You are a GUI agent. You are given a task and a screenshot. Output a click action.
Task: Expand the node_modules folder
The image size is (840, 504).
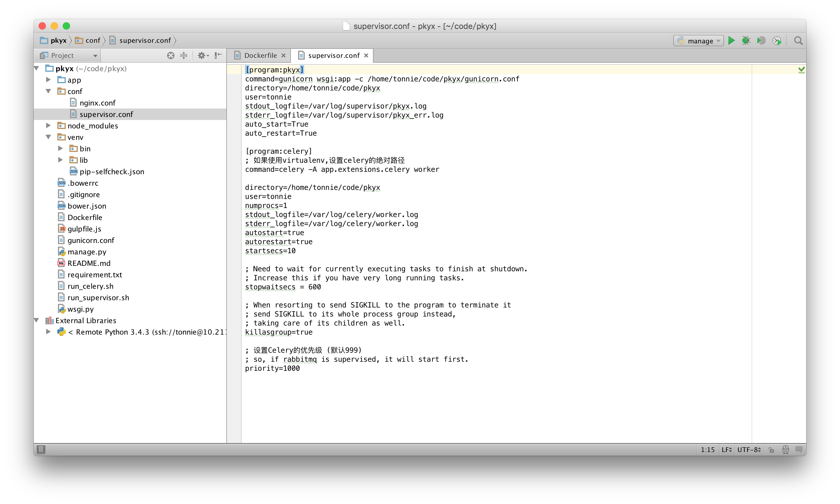point(48,126)
